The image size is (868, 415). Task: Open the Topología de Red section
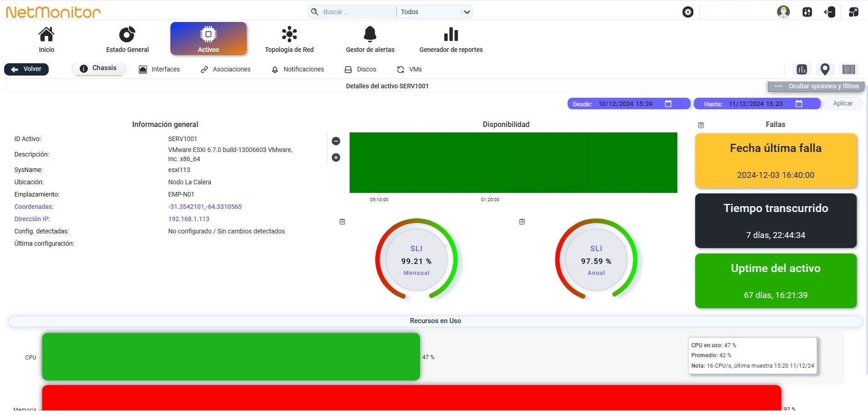pos(289,40)
